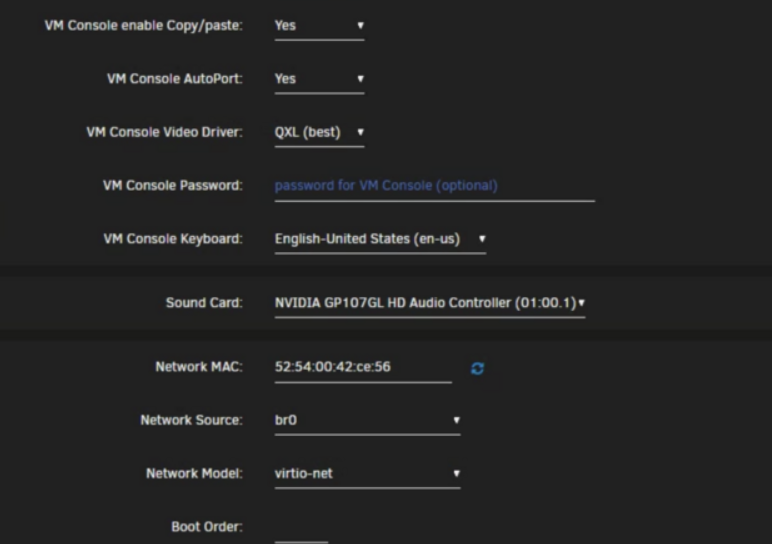Click the arrow next to AutoPort Yes
This screenshot has width=772, height=544.
(x=360, y=78)
